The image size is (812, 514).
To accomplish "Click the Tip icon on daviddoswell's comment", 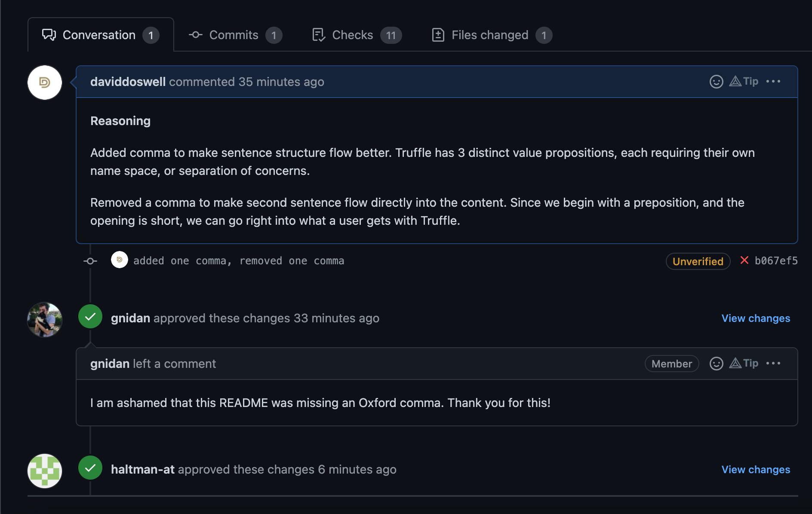I will (744, 81).
